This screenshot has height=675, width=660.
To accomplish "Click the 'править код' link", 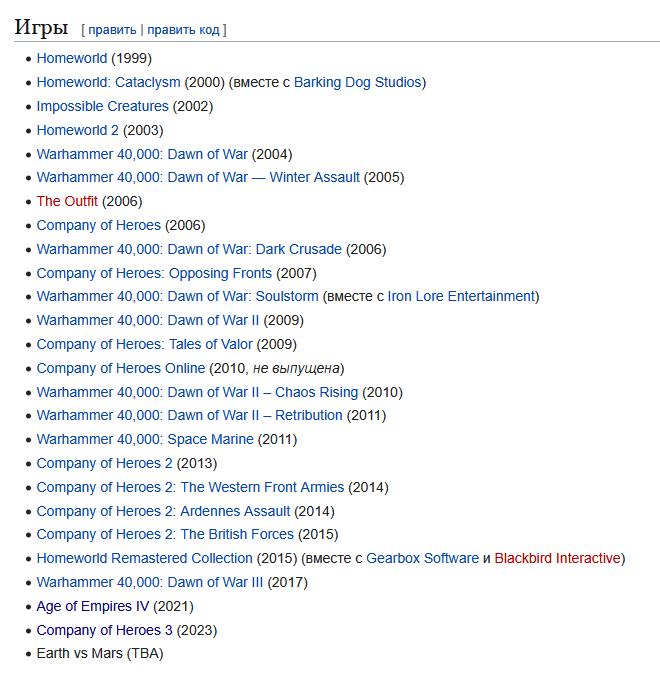I will pyautogui.click(x=183, y=30).
